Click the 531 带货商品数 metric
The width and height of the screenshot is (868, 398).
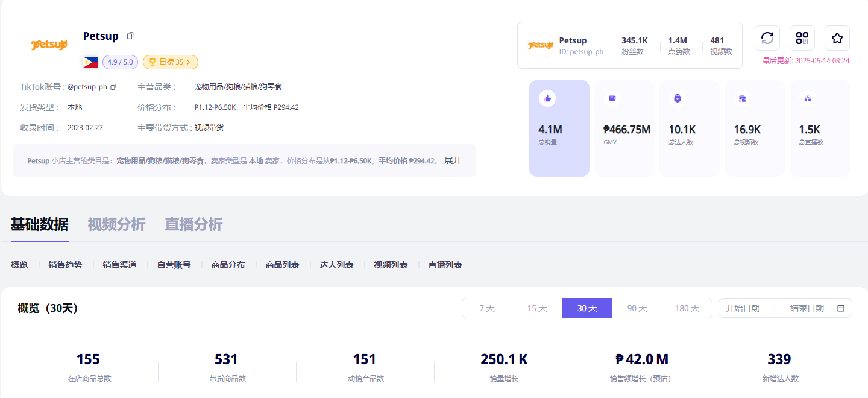click(x=227, y=367)
